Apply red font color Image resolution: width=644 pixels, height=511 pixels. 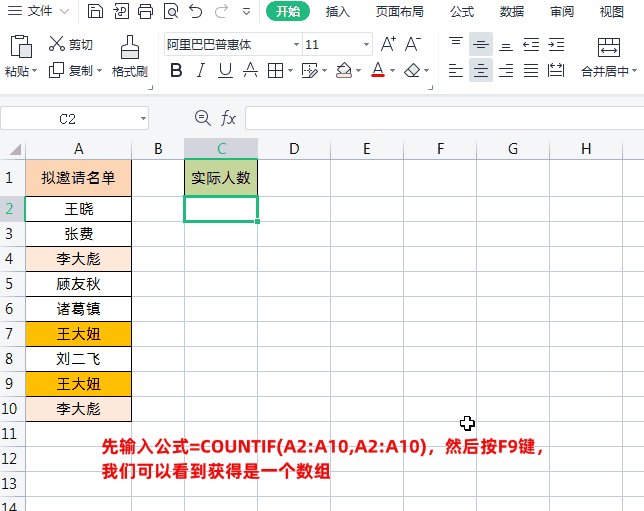[x=378, y=70]
